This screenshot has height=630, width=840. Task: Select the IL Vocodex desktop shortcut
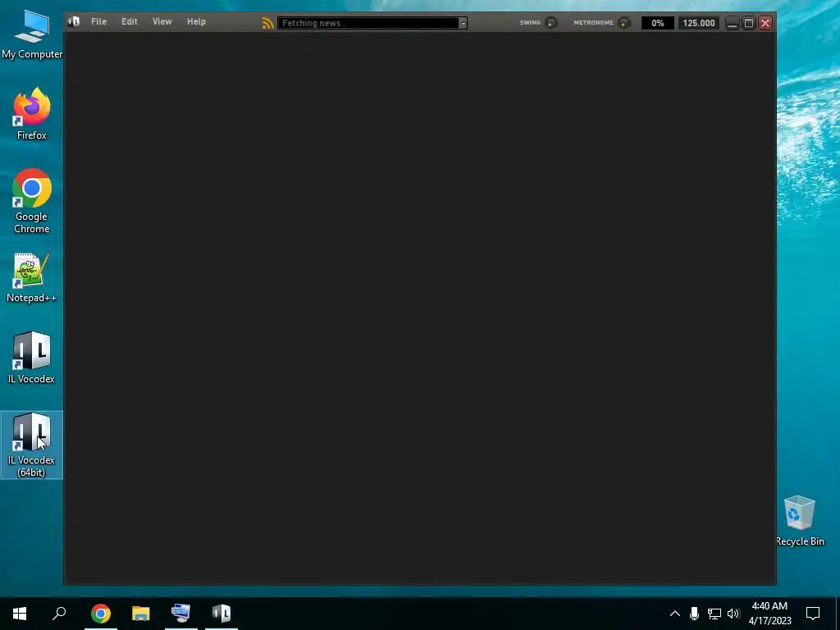pyautogui.click(x=32, y=358)
